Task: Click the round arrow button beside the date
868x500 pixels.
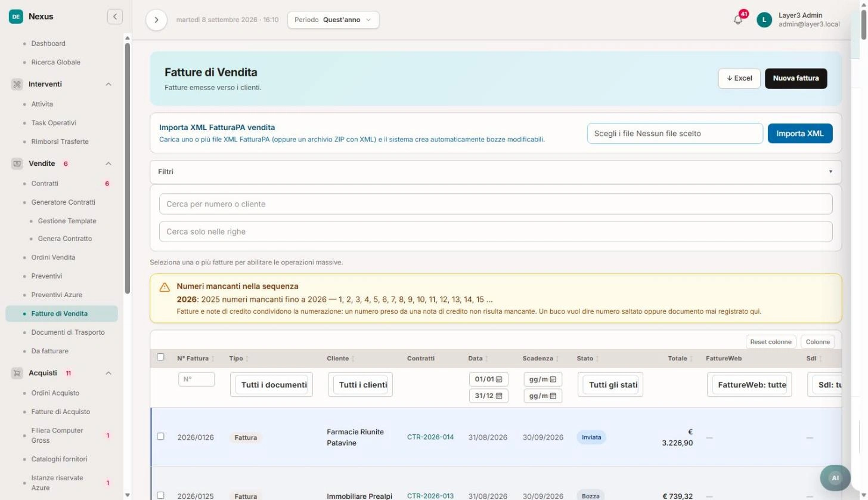Action: 156,20
